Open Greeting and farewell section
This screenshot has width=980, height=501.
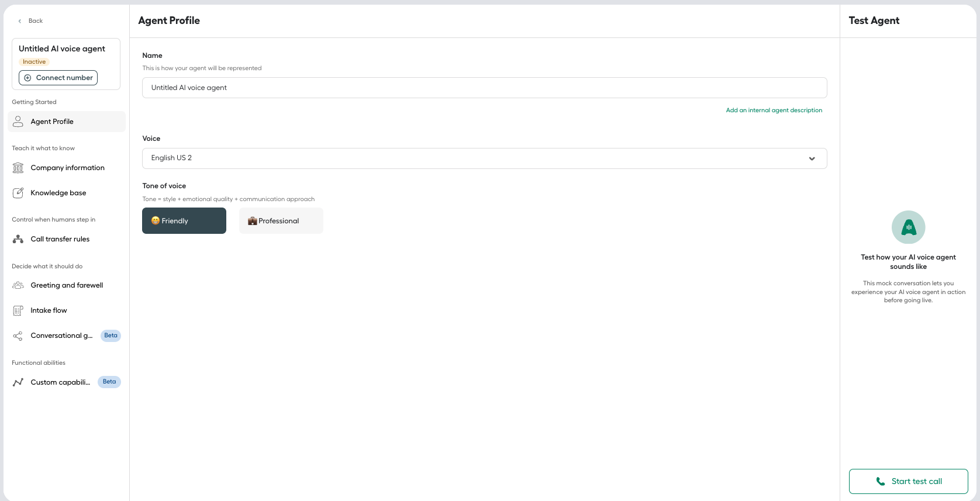[x=67, y=285]
